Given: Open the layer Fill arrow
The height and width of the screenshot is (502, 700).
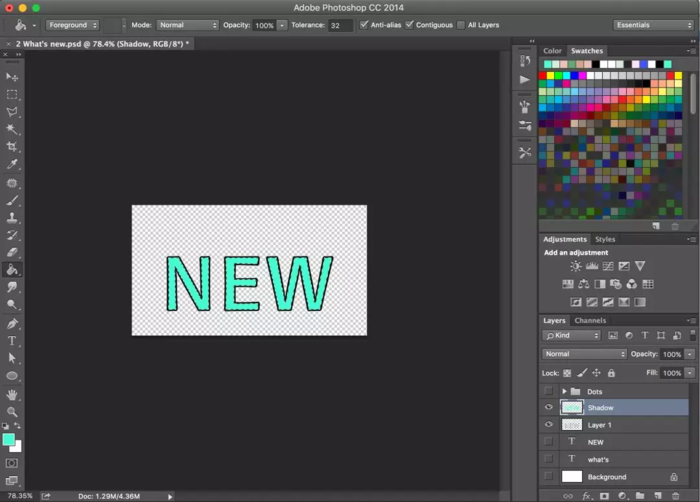Looking at the screenshot, I should pos(690,373).
